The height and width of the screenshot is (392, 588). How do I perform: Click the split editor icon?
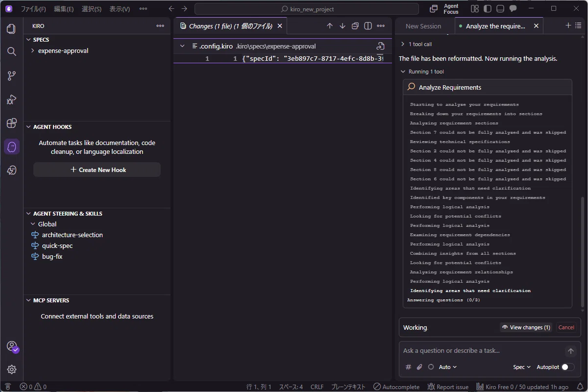coord(368,26)
